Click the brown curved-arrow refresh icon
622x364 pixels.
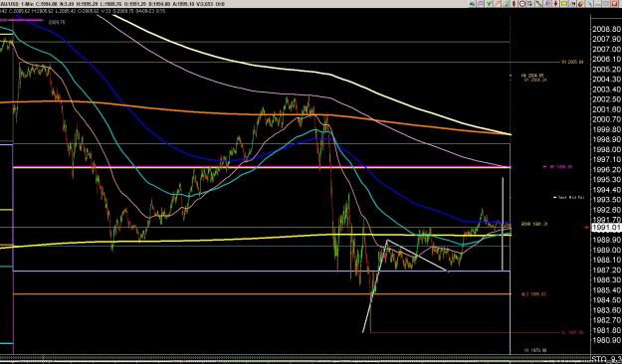tap(580, 4)
